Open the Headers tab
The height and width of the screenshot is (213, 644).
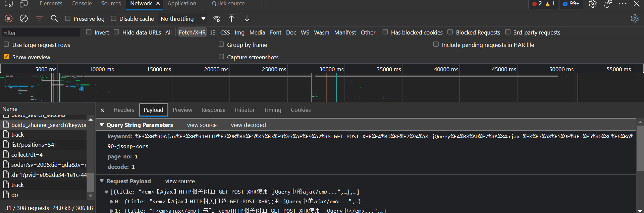tap(124, 110)
